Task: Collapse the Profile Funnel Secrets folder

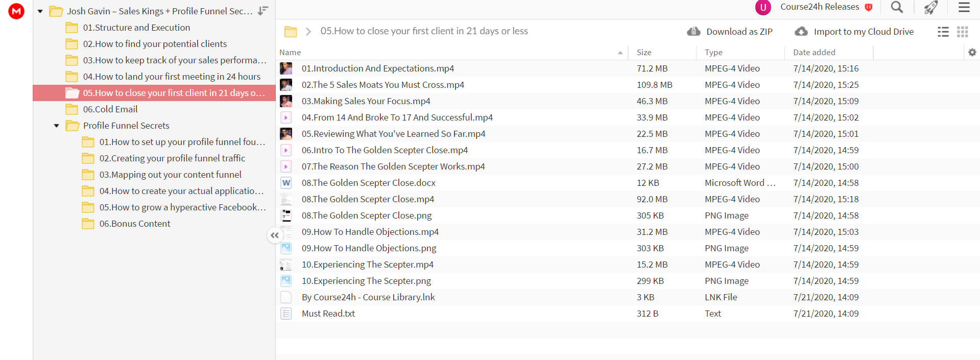Action: pyautogui.click(x=56, y=126)
